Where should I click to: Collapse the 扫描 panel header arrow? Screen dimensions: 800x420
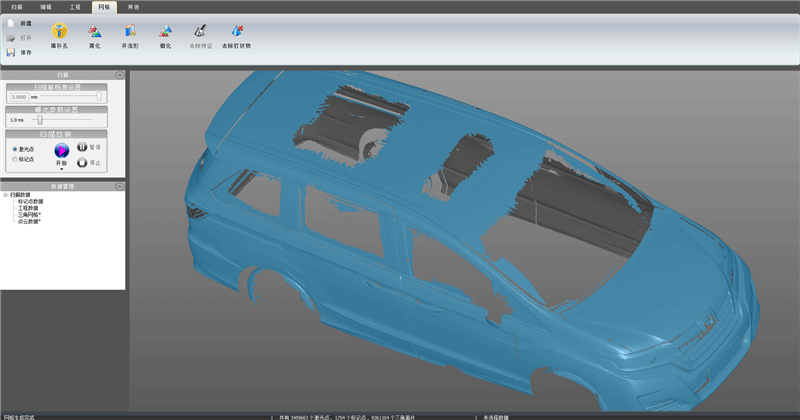point(119,75)
